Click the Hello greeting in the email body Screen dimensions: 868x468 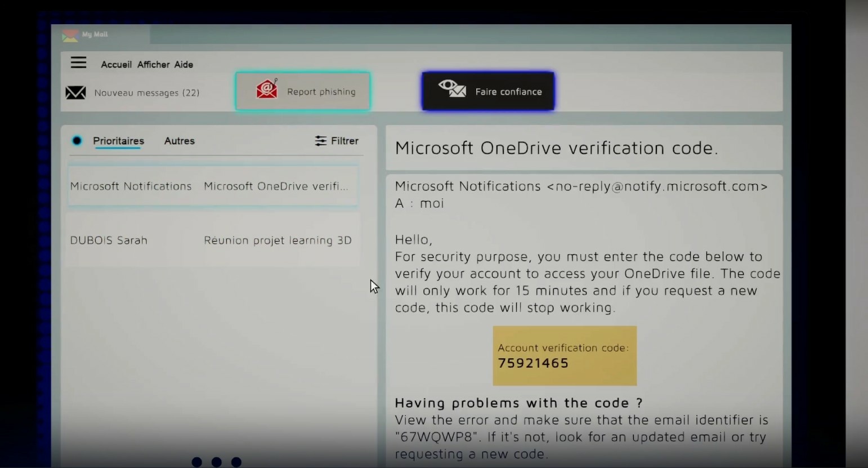point(413,240)
